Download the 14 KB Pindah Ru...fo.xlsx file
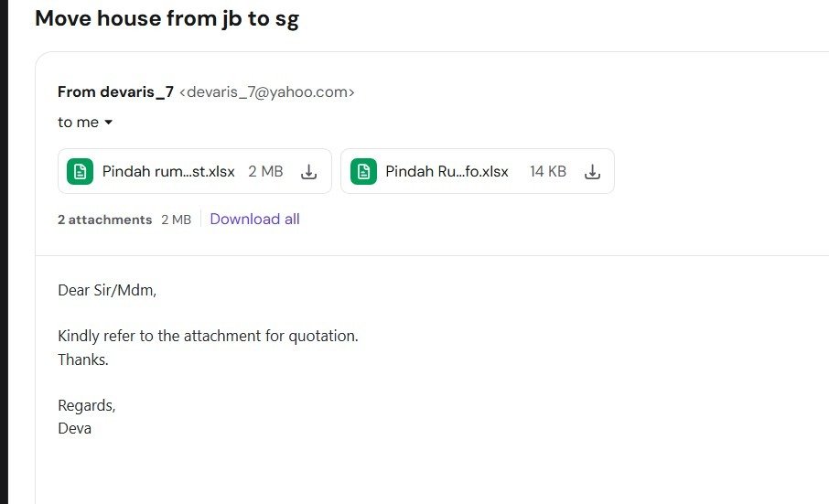The width and height of the screenshot is (829, 504). pyautogui.click(x=592, y=172)
